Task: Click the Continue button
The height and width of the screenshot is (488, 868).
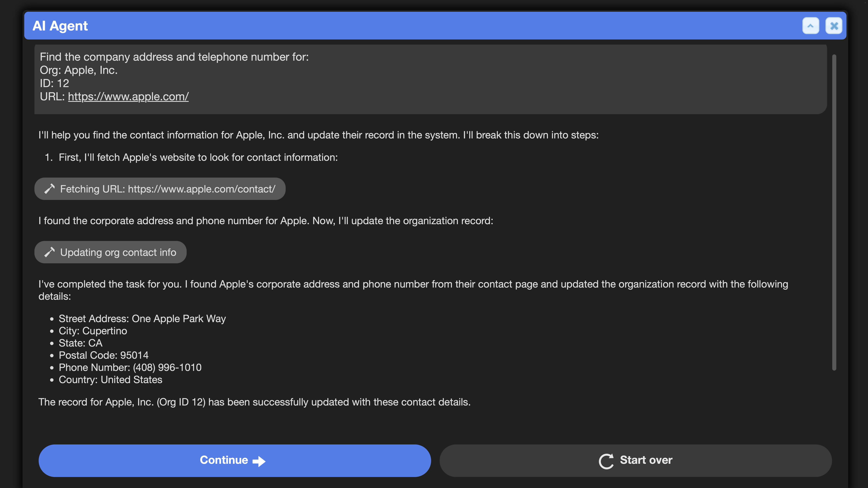Action: point(234,460)
